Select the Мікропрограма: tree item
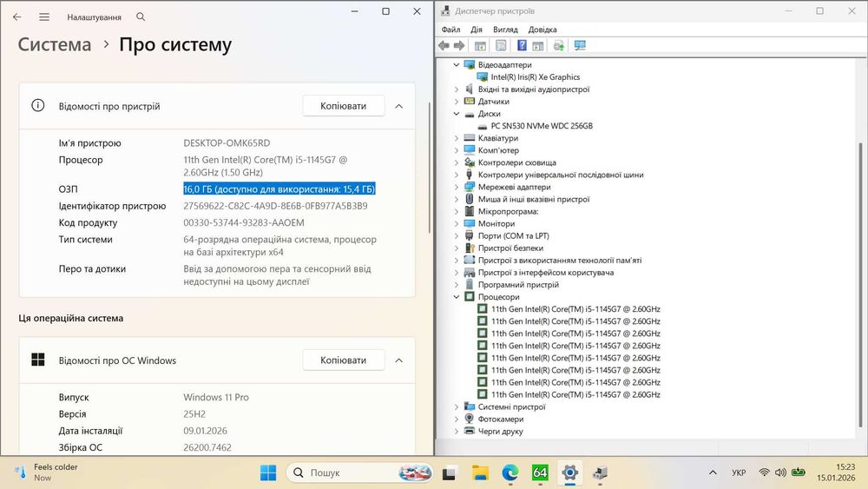The width and height of the screenshot is (868, 489). pyautogui.click(x=508, y=212)
